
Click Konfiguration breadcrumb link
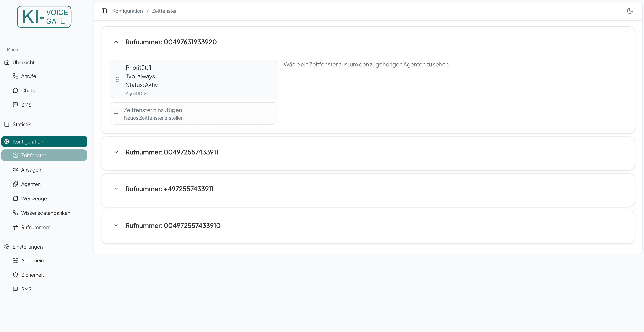127,11
